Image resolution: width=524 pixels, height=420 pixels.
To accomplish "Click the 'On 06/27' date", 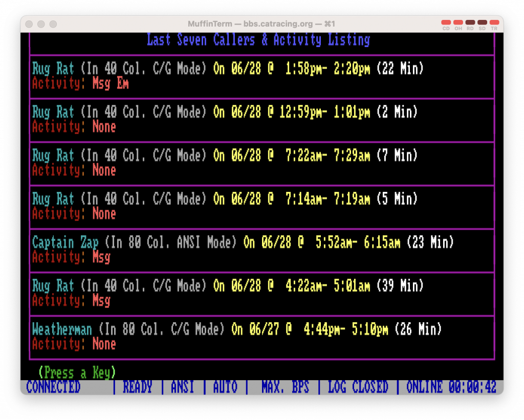I will 255,329.
